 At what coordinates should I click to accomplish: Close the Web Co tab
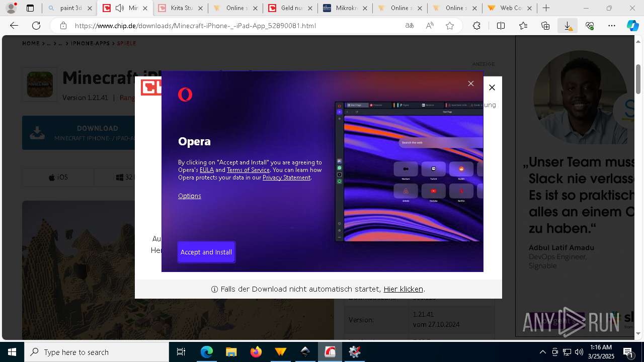(x=529, y=8)
